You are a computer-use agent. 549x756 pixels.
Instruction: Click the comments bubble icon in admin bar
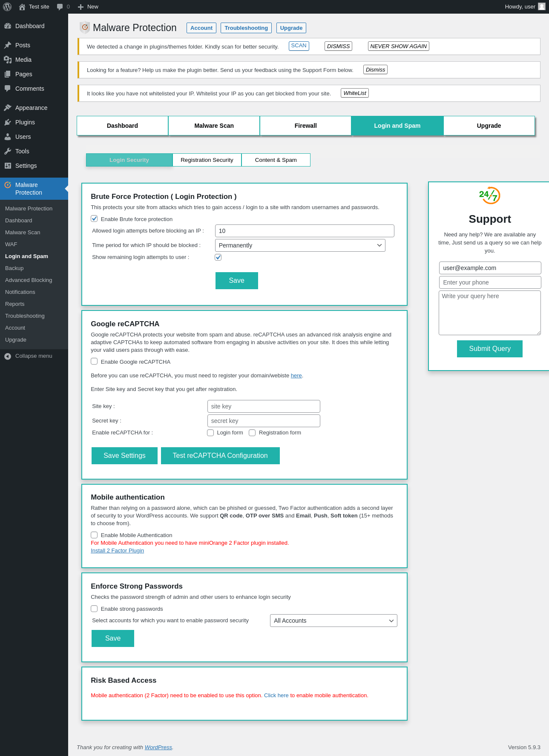tap(60, 7)
